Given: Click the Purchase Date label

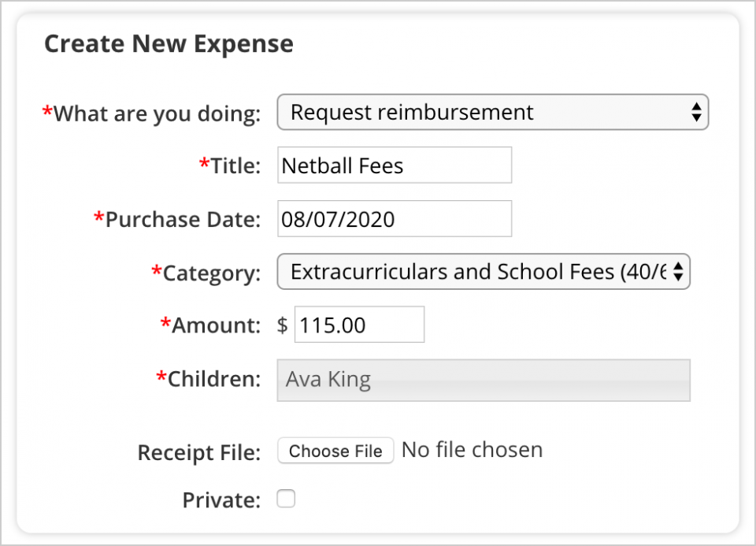Looking at the screenshot, I should click(177, 220).
